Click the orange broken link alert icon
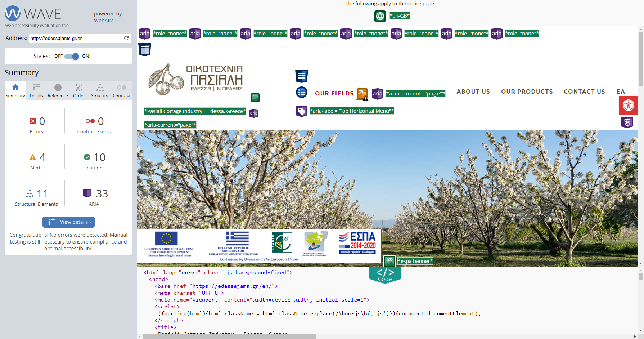644x339 pixels. click(x=362, y=94)
